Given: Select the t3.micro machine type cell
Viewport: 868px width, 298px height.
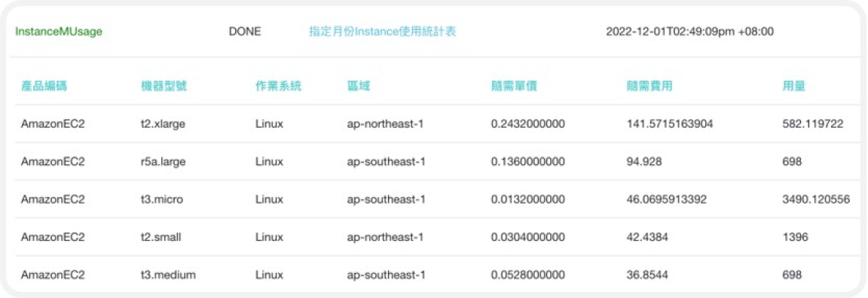Looking at the screenshot, I should click(x=162, y=199).
